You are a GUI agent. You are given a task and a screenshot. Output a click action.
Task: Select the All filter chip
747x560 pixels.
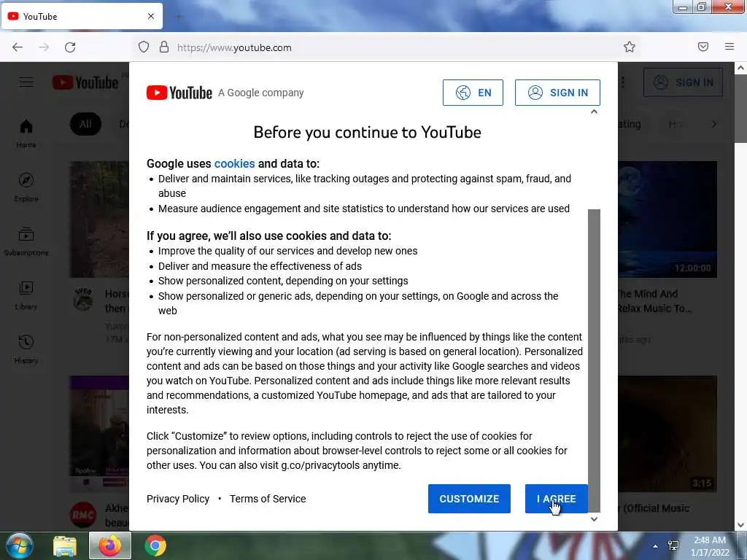pos(85,124)
